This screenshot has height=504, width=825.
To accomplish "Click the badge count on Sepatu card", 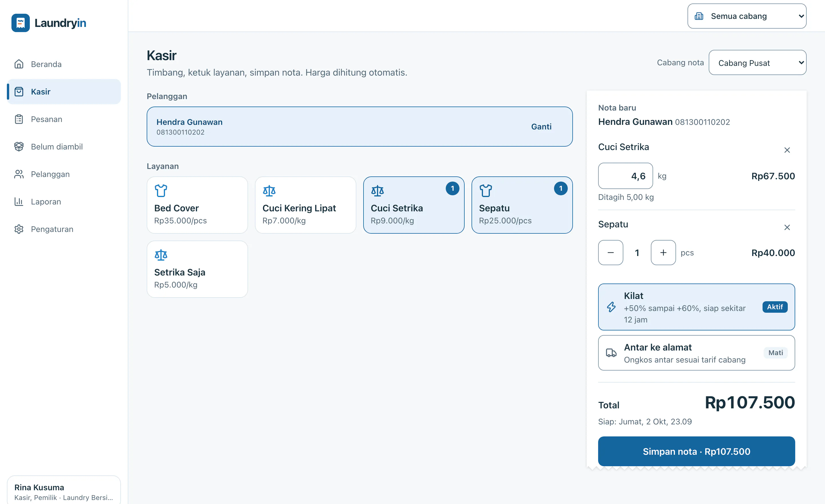I will point(561,188).
